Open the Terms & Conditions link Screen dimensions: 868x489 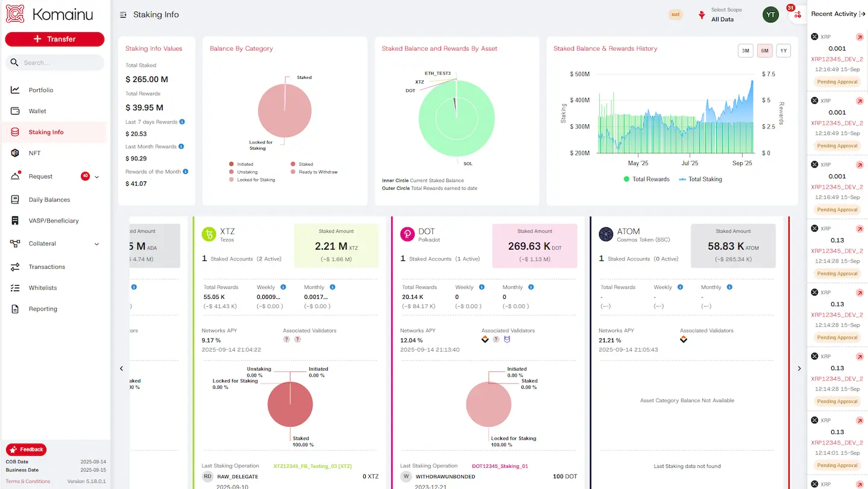[28, 481]
